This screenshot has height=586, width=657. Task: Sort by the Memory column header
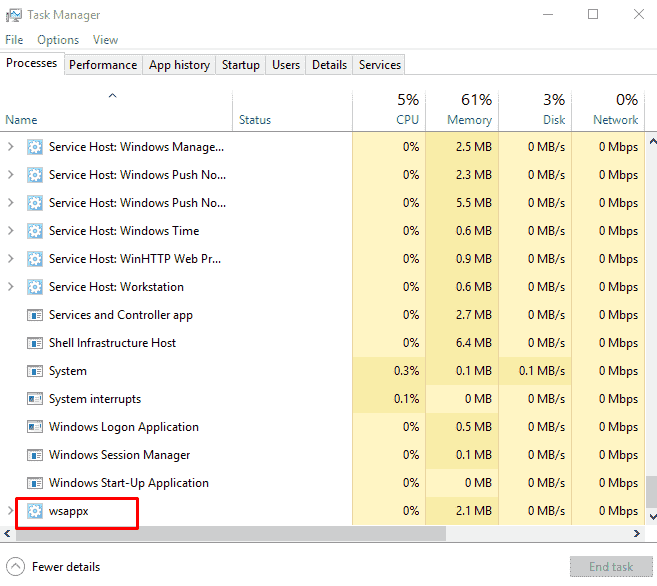(x=462, y=110)
